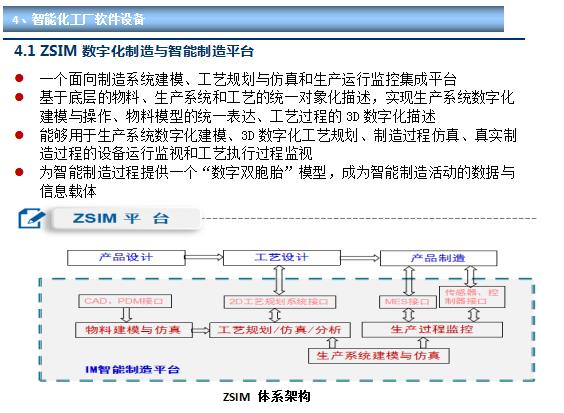Viewport: 564px width, 413px height.
Task: Click the header 4、智能化工厂软件设备
Action: tap(78, 19)
